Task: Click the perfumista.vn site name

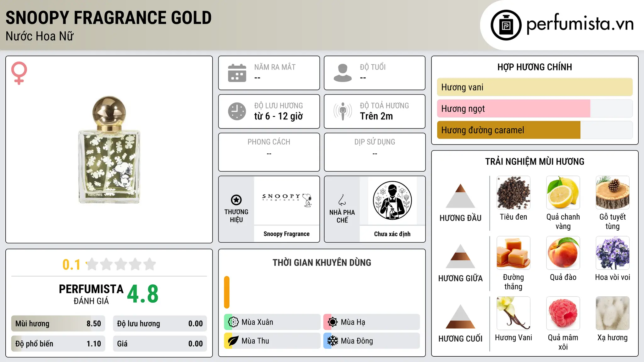Action: coord(580,24)
